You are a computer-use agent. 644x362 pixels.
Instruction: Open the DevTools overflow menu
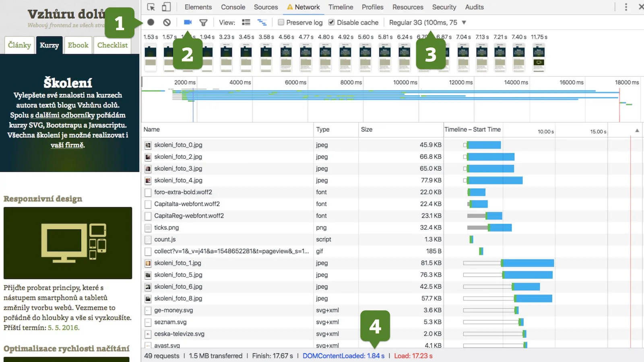click(x=626, y=7)
